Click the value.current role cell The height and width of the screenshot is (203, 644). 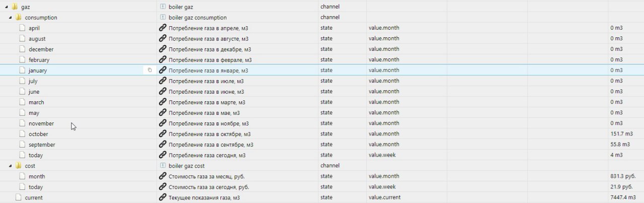(385, 197)
